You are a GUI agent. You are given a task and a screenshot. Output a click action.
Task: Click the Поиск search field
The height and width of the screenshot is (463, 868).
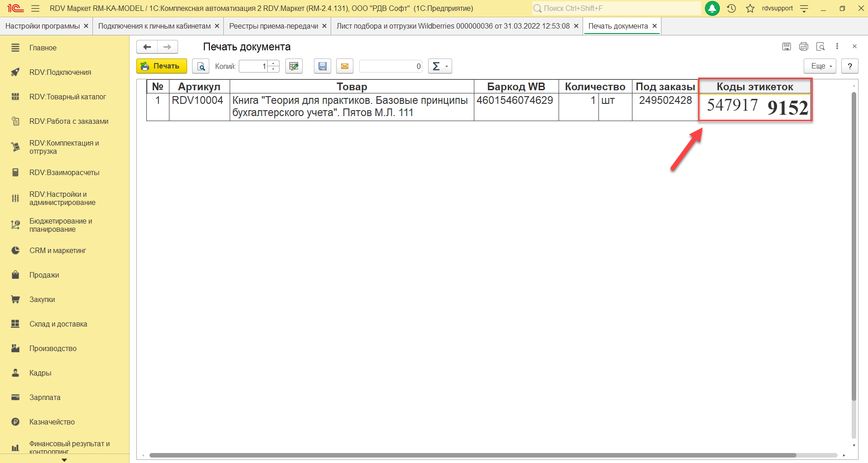[616, 8]
